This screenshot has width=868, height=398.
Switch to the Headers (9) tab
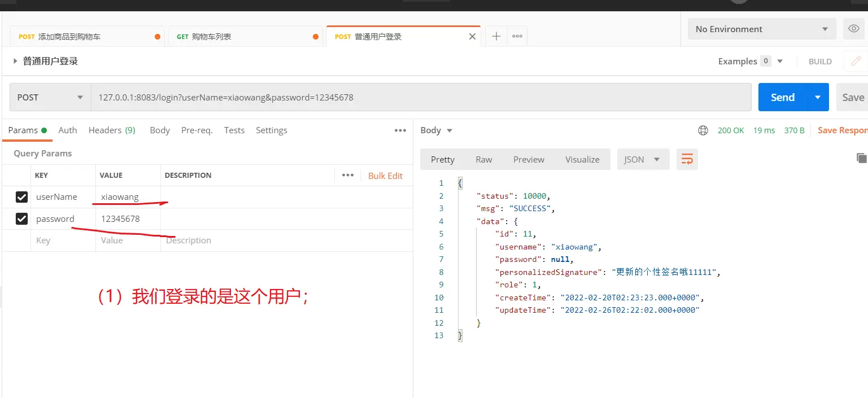coord(112,130)
